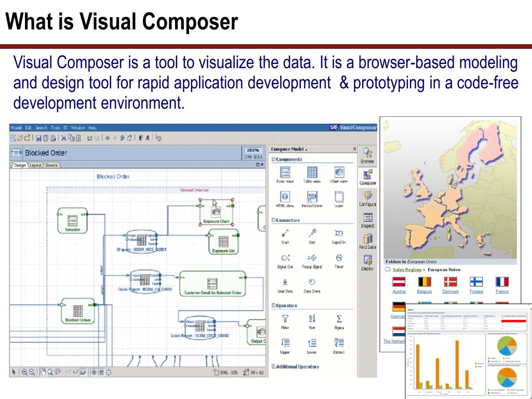Pick the Popup Signal connector icon
Image resolution: width=532 pixels, height=399 pixels.
312,258
